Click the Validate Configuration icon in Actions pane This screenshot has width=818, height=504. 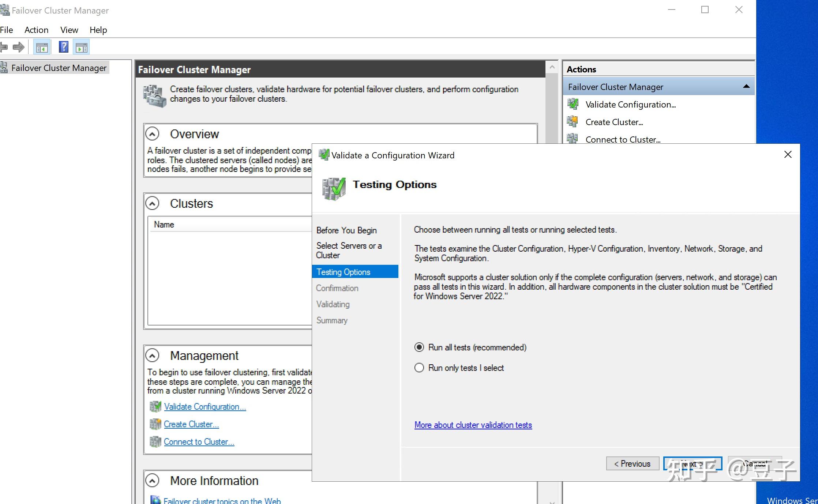[x=573, y=104]
